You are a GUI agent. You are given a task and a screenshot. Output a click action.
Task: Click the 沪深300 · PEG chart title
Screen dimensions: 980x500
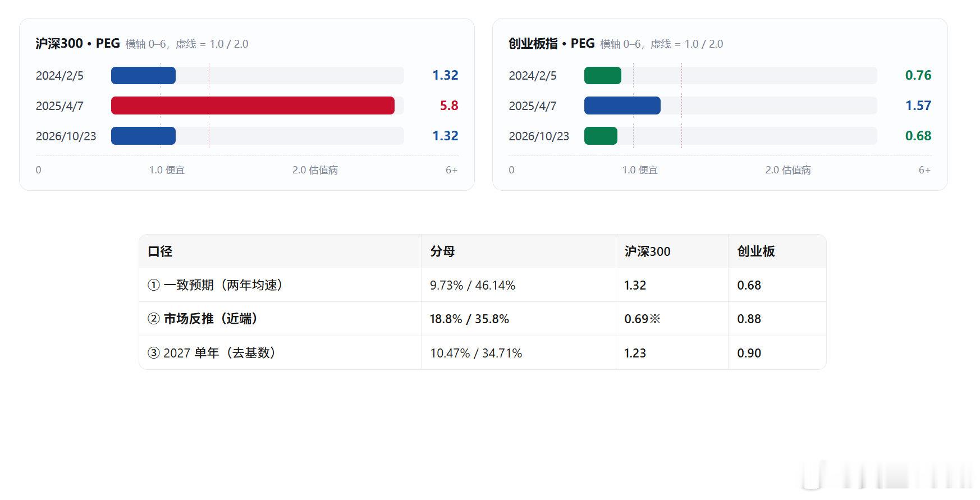point(77,43)
